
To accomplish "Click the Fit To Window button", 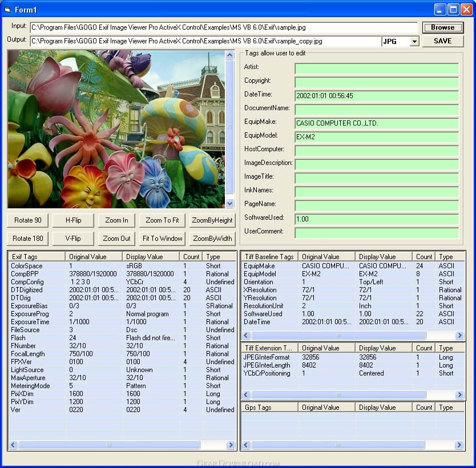I will tap(162, 239).
